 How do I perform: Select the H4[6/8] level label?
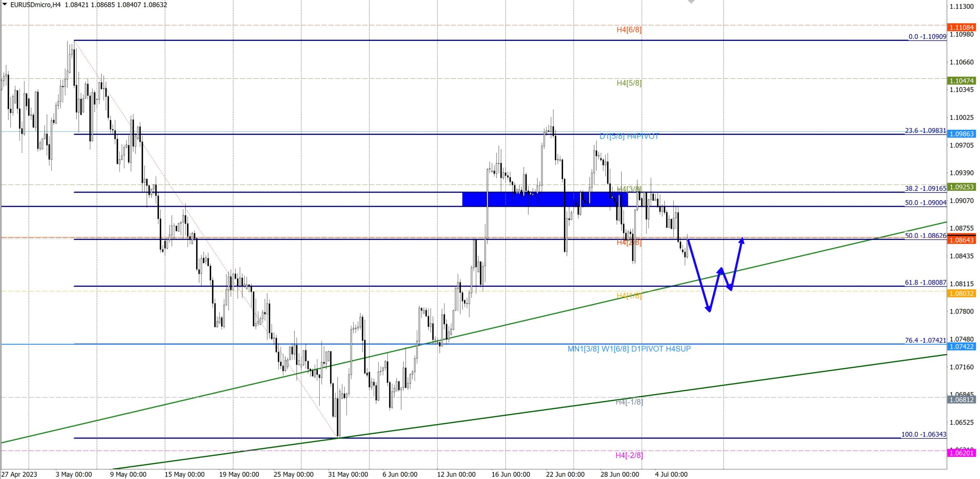[629, 30]
